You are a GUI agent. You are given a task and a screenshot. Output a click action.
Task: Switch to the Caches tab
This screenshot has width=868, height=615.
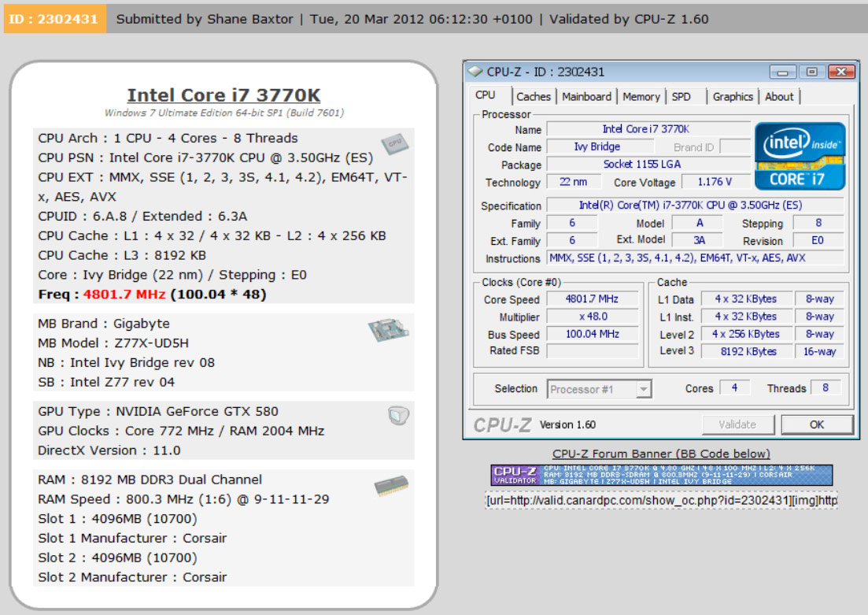tap(533, 96)
